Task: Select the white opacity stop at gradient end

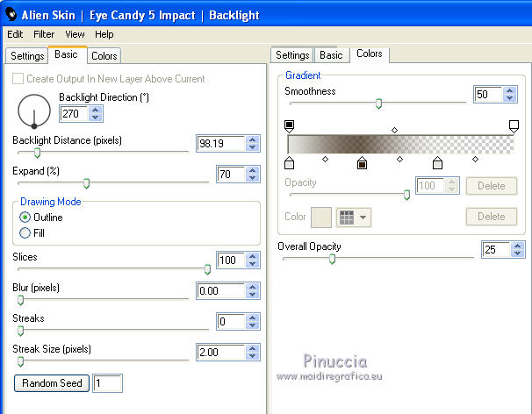Action: 514,126
